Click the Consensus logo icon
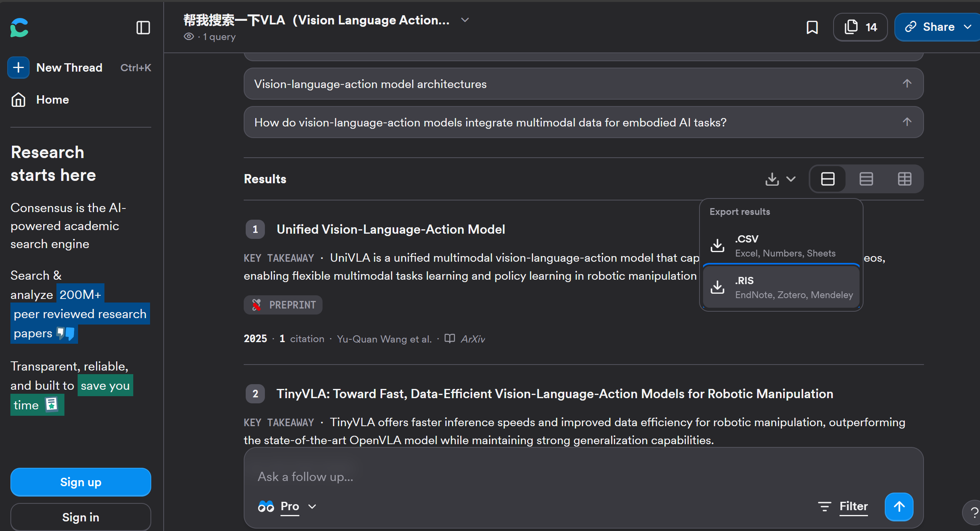This screenshot has height=531, width=980. (x=19, y=28)
